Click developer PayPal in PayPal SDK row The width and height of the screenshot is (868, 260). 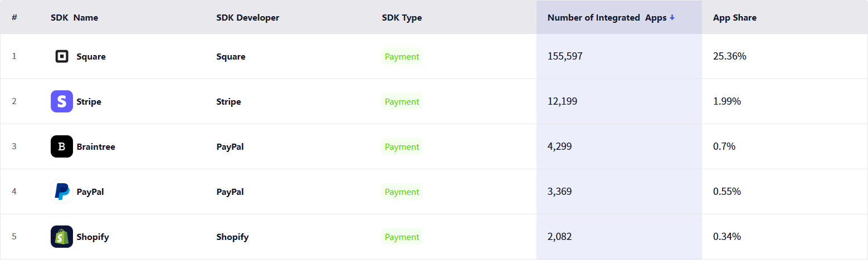tap(230, 192)
